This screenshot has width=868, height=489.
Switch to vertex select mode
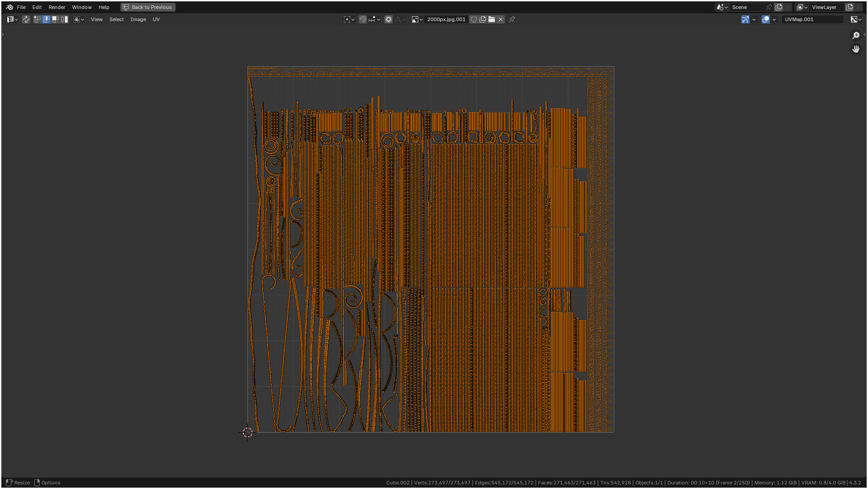point(37,19)
